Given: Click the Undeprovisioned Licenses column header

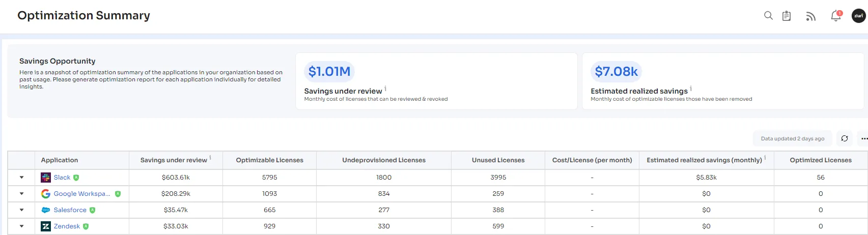Looking at the screenshot, I should pyautogui.click(x=384, y=160).
